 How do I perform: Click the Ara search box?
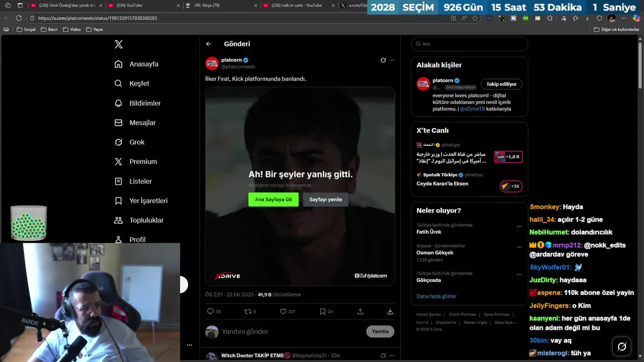pos(469,44)
